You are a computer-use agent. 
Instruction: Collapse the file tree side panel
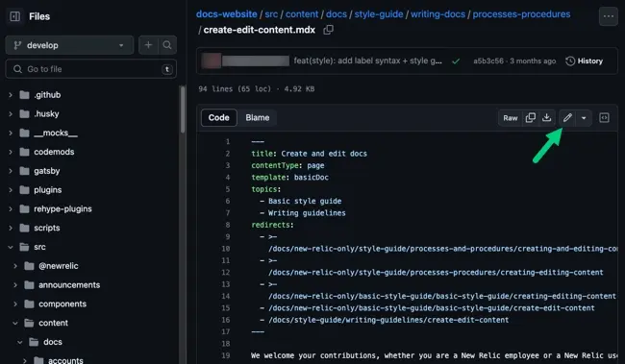pos(15,16)
